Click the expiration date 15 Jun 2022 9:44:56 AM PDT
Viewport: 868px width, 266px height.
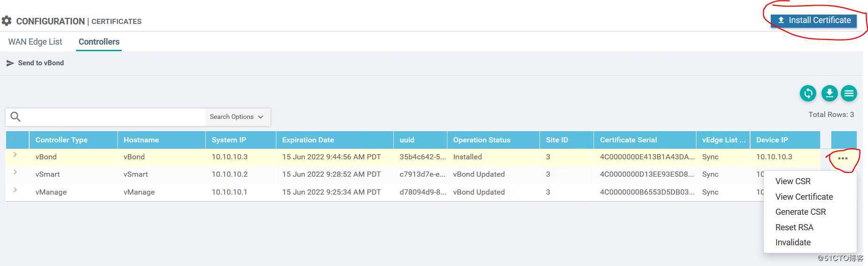331,157
